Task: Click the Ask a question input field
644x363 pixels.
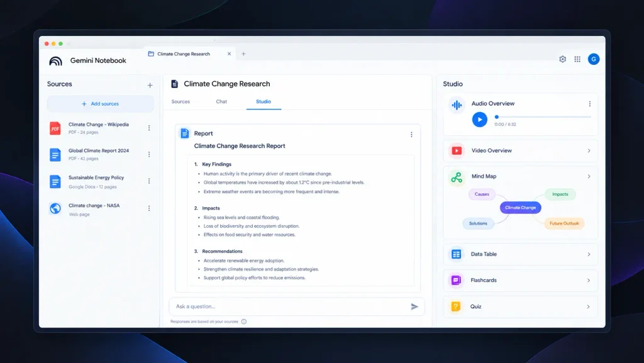Action: (297, 307)
